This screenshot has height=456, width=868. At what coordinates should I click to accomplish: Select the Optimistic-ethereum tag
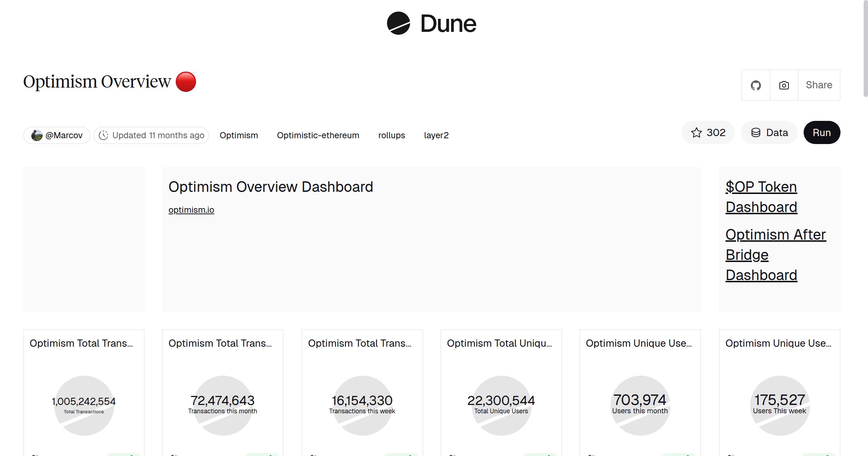point(318,135)
